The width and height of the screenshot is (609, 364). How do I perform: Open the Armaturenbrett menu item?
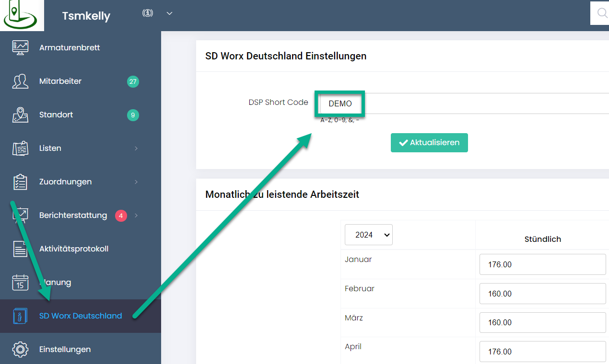point(81,48)
